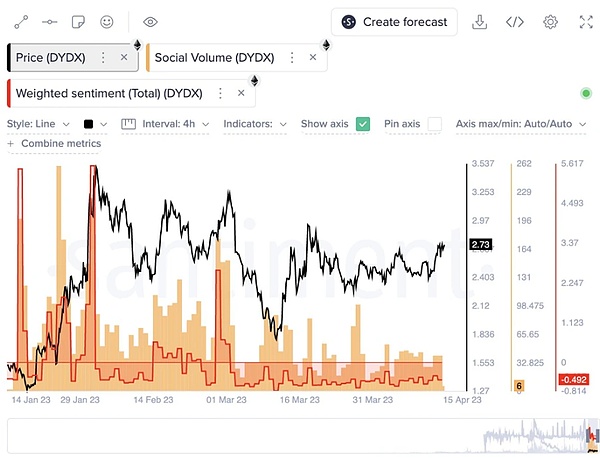Click the price peak near 29 Jan 23
The width and height of the screenshot is (600, 458).
coord(96,168)
